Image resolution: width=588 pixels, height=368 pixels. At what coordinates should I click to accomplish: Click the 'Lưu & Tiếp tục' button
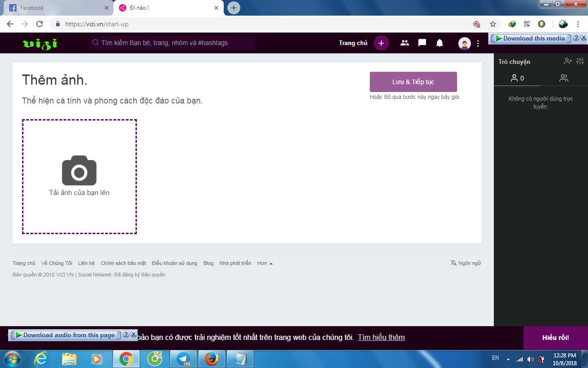pos(413,82)
